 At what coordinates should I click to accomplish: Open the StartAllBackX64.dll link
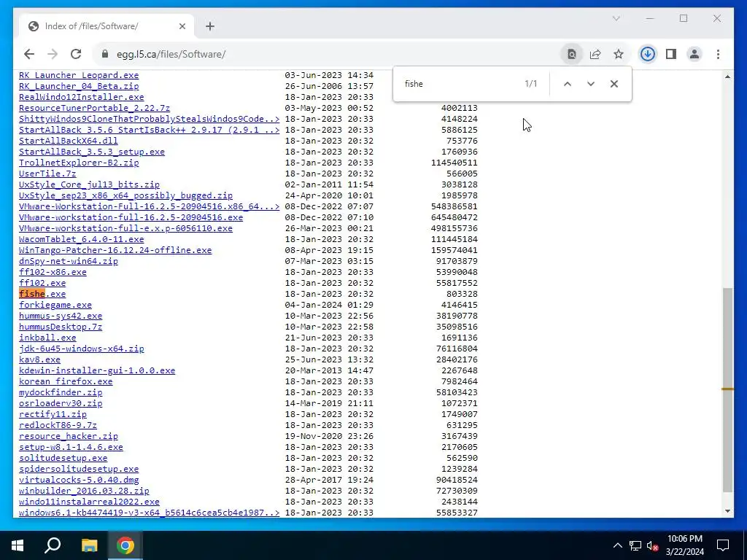69,141
